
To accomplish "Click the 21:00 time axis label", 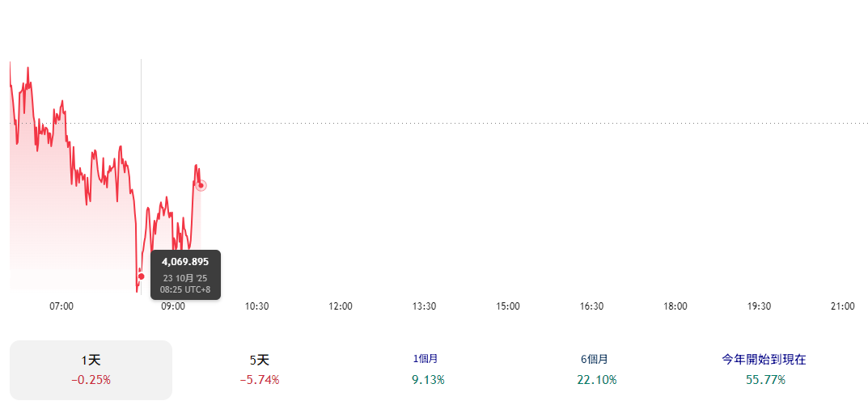I will pos(843,306).
